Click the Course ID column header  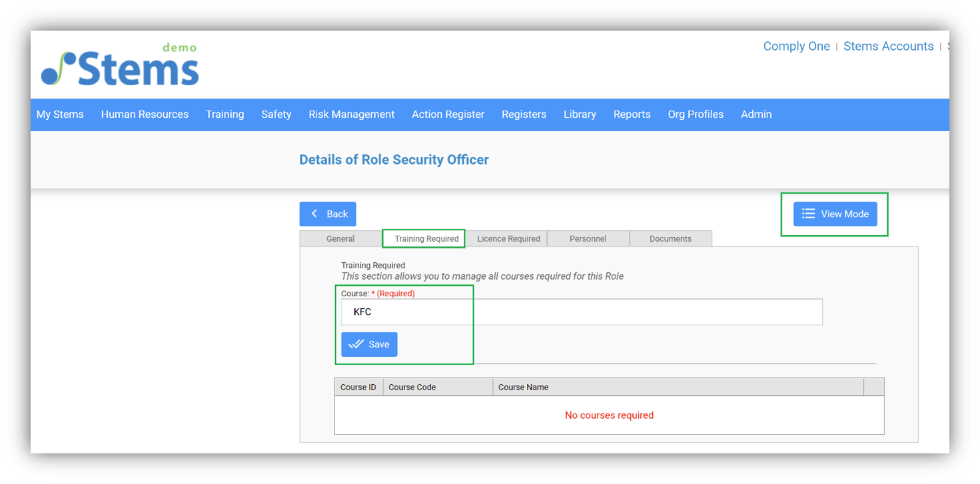point(358,387)
